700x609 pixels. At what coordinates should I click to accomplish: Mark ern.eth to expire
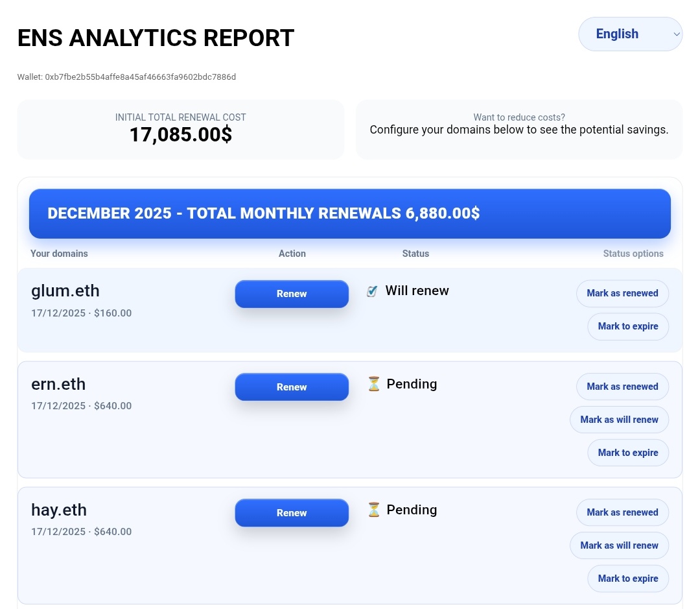[627, 453]
